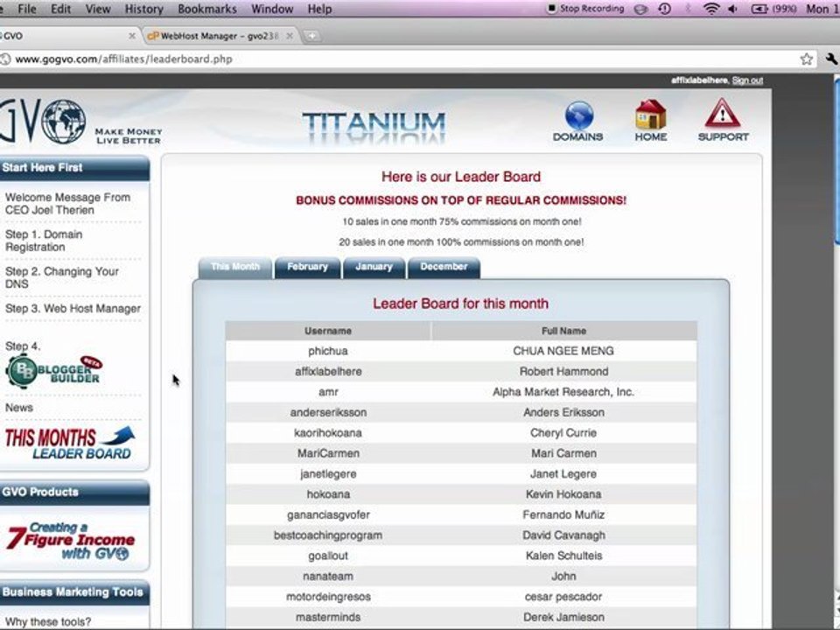Click the battery status icon
840x630 pixels.
759,9
